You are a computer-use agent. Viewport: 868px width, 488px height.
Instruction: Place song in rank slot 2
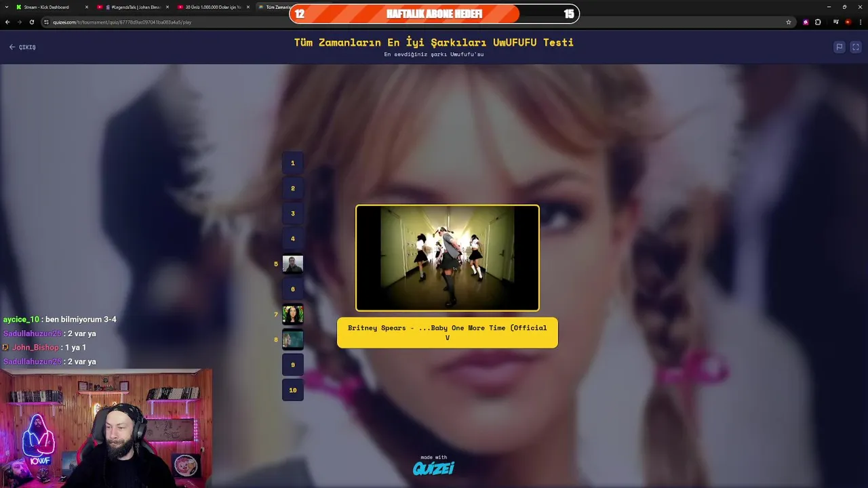coord(293,188)
